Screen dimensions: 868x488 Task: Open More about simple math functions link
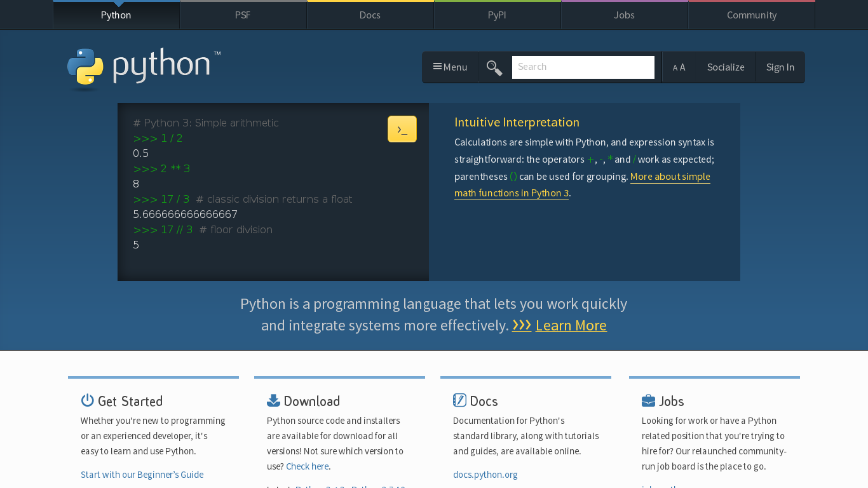[x=582, y=185]
